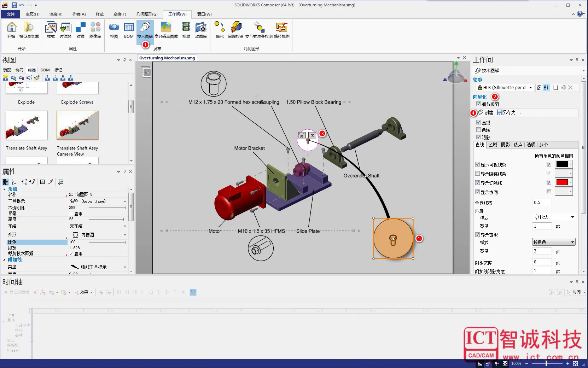Open the 间隙检查 clearance check tool

tap(236, 30)
